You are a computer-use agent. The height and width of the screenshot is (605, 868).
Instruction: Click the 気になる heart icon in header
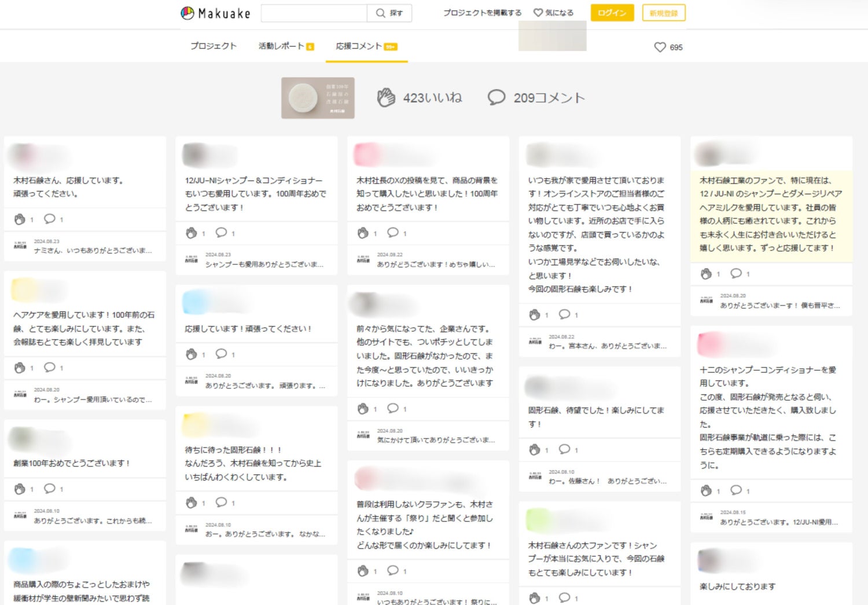coord(538,13)
